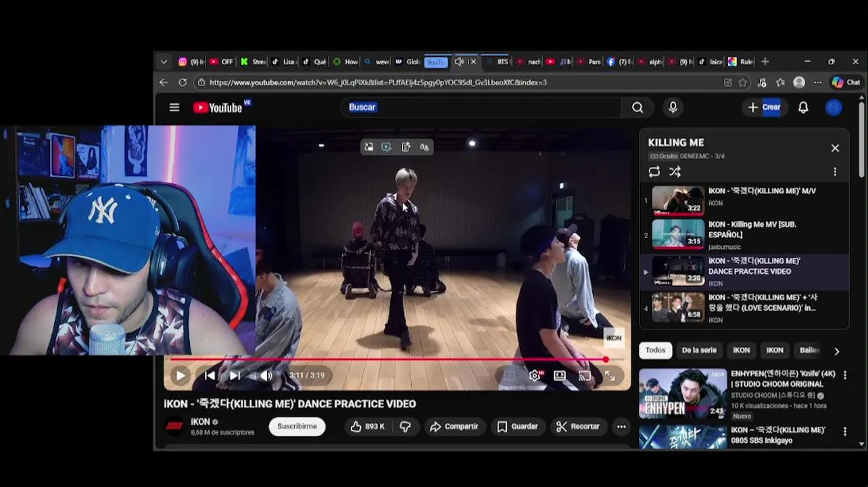Open the Crear upload menu
The image size is (868, 487).
[x=765, y=107]
